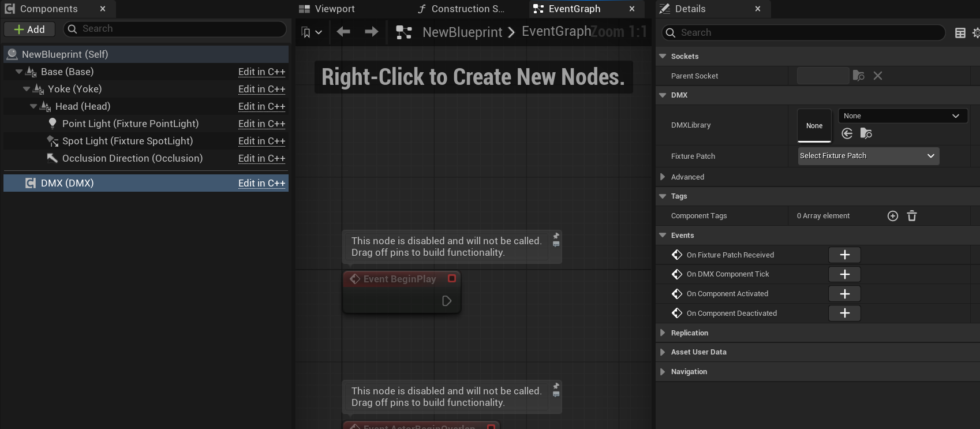Navigate back in graph history

(x=343, y=32)
